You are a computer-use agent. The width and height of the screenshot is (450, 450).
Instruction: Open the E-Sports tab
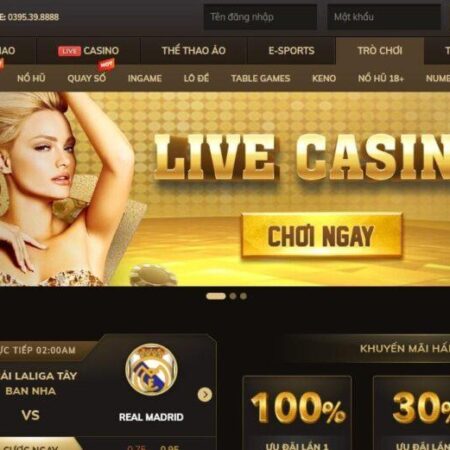point(291,51)
